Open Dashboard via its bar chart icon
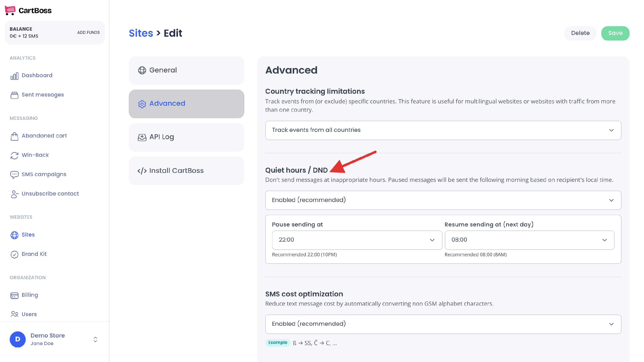The image size is (644, 362). pos(15,76)
